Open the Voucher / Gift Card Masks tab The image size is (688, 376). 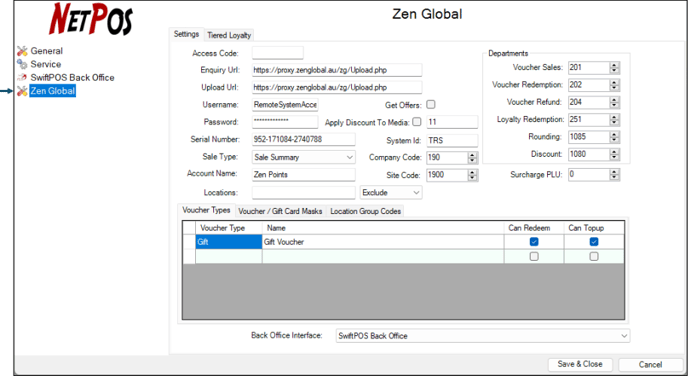coord(280,211)
